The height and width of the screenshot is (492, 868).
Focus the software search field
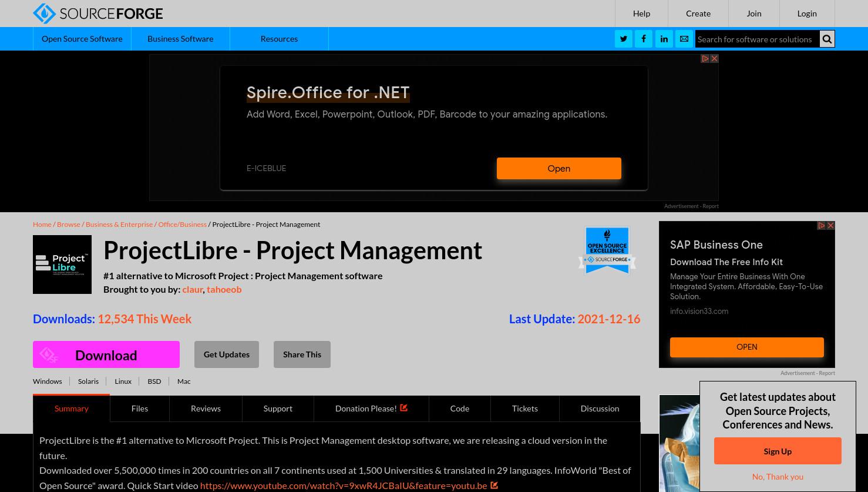pyautogui.click(x=758, y=39)
